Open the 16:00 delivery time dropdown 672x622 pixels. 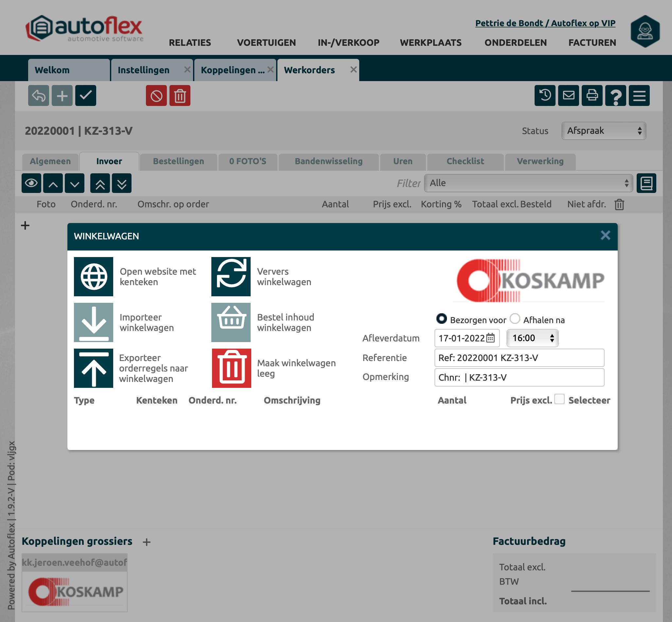(x=532, y=338)
